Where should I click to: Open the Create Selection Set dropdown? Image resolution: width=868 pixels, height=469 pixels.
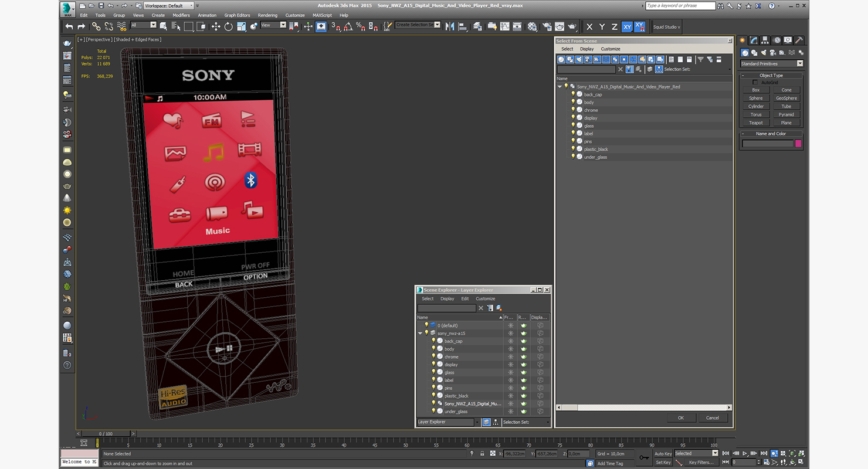point(418,25)
